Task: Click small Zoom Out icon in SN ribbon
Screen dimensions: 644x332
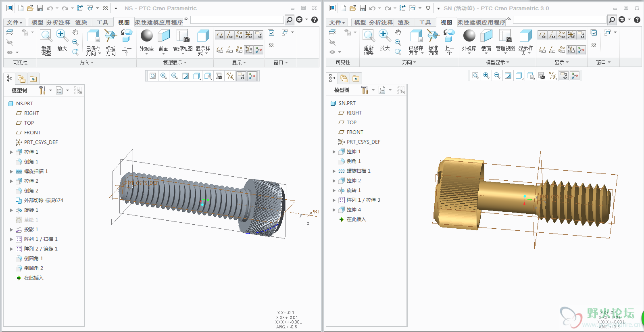Action: [x=398, y=42]
